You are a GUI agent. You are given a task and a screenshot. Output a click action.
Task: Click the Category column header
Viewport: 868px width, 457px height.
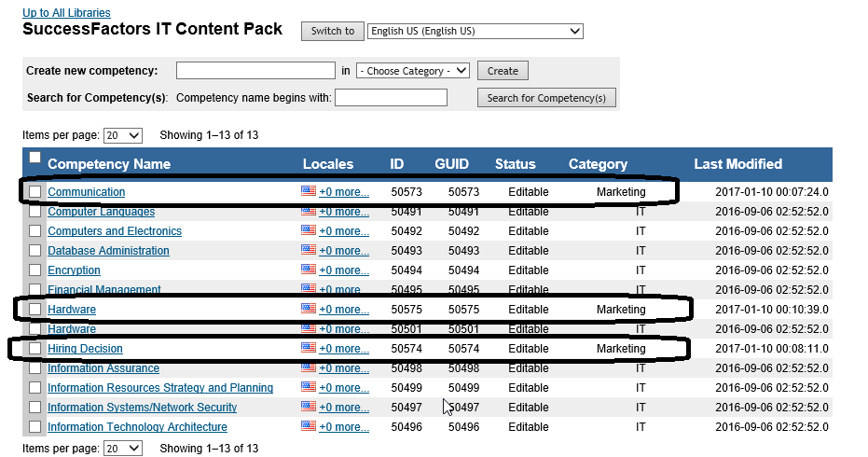598,164
